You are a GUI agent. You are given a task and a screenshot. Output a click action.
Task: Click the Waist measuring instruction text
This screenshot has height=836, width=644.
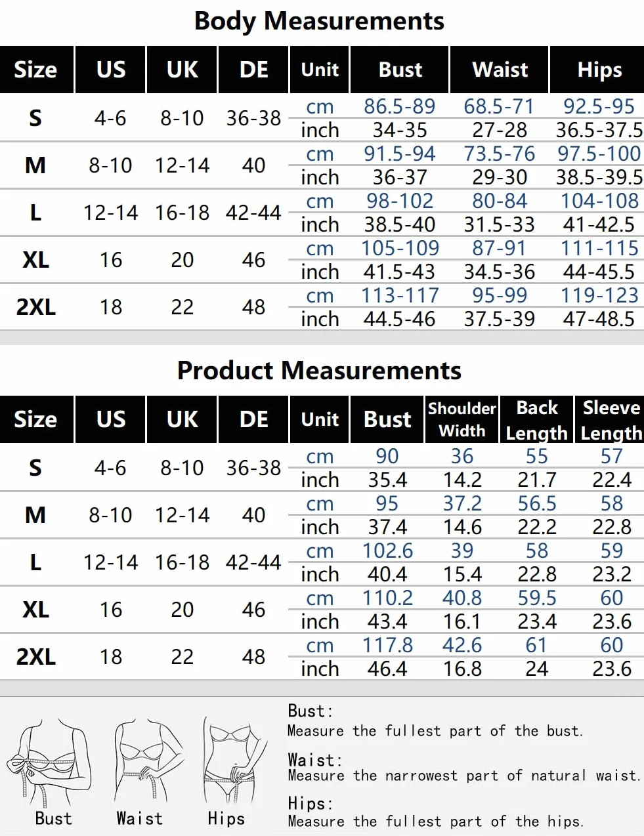tap(464, 776)
